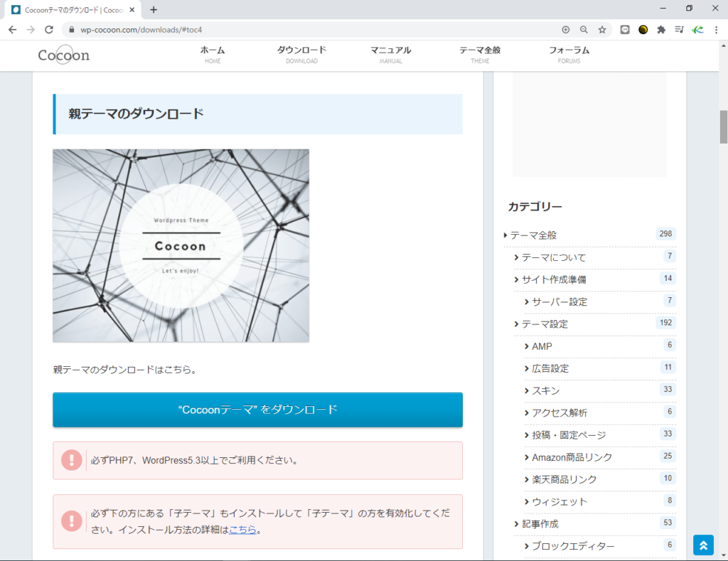Open the media control playlist icon

click(x=679, y=30)
